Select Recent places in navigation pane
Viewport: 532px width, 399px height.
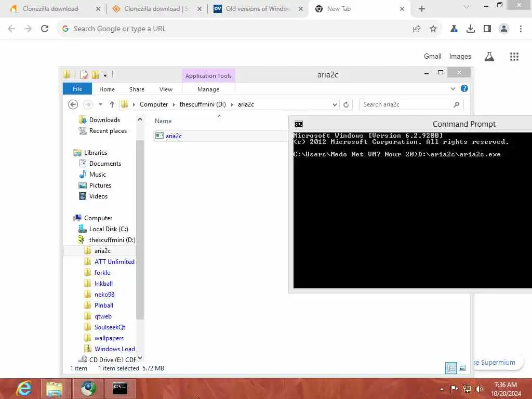click(x=108, y=130)
